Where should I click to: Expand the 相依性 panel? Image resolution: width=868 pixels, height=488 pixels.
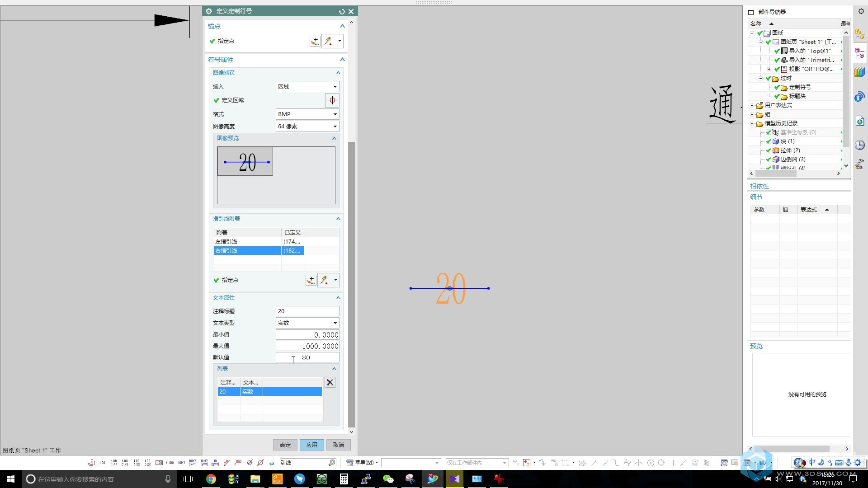point(759,186)
